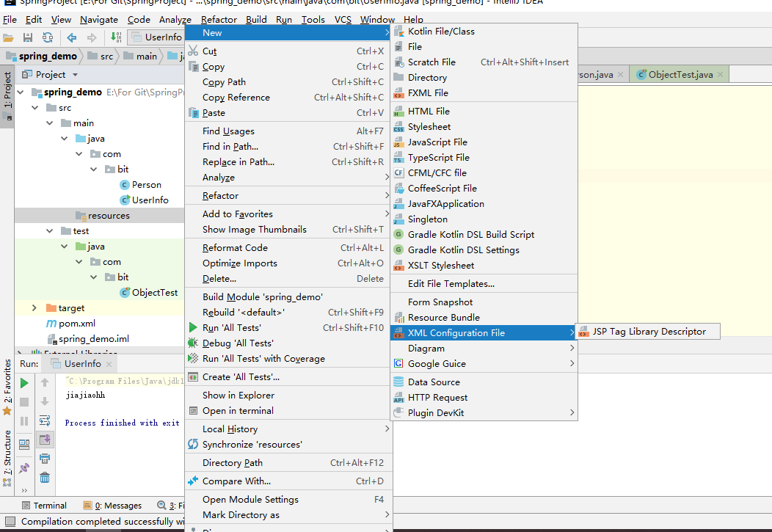Click Open Module Settings entry
This screenshot has height=532, width=772.
pos(288,499)
